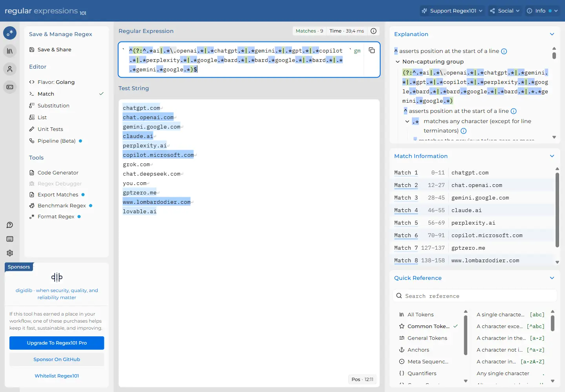Select Common Tokens in Quick Reference
Viewport: 565px width, 392px height.
pos(428,326)
